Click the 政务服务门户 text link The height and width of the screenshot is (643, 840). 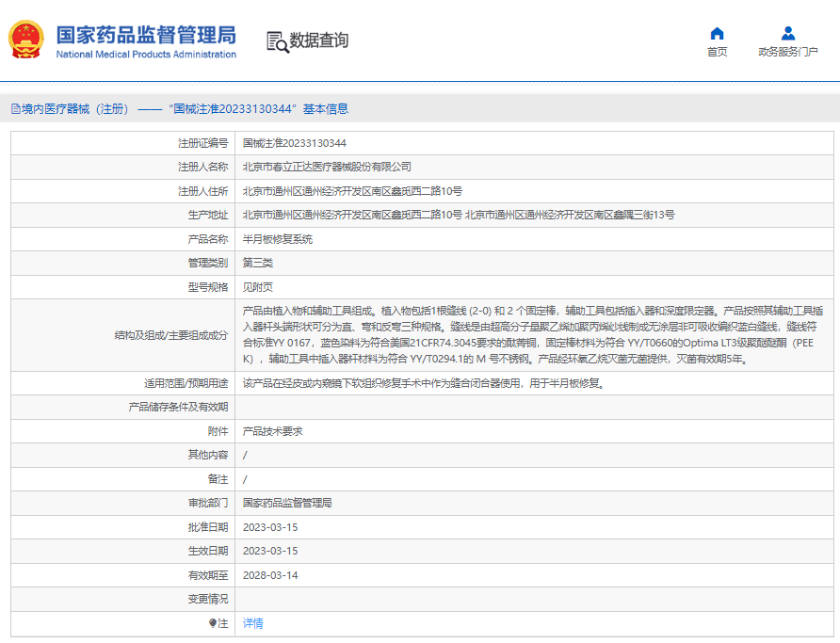[788, 52]
